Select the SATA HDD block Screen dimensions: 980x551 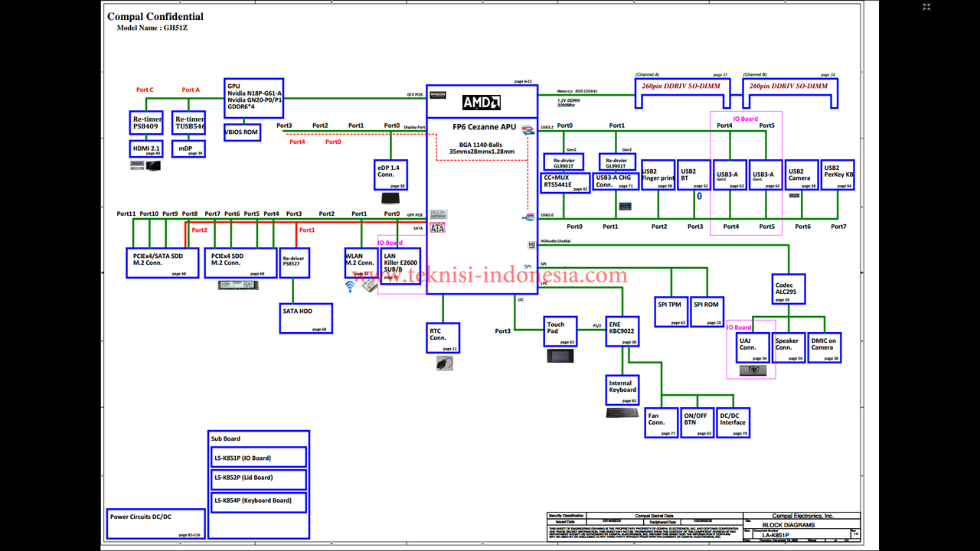[x=306, y=318]
